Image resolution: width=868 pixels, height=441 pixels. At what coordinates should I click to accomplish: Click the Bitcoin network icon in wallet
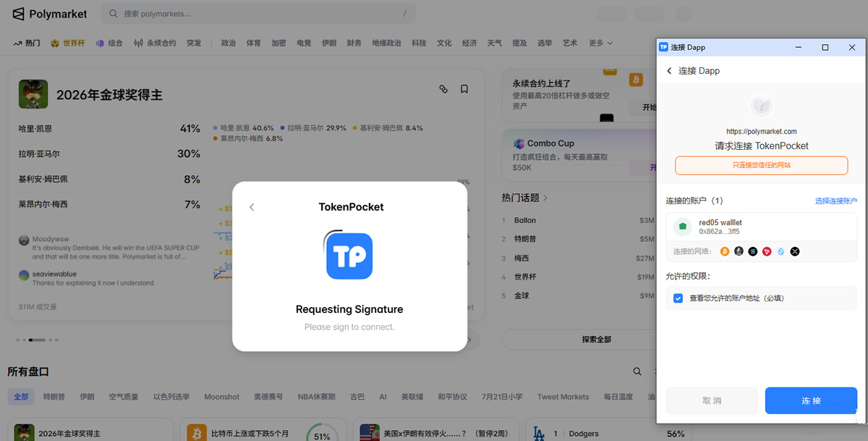725,251
